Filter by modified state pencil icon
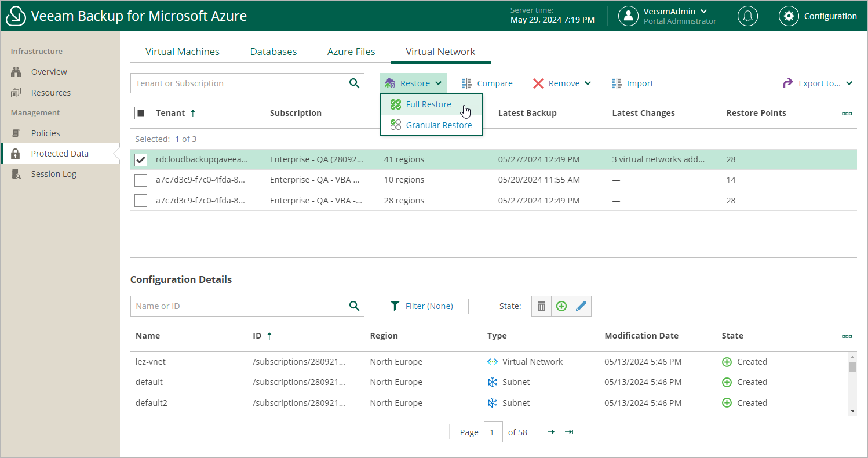Viewport: 868px width, 458px height. coord(581,306)
